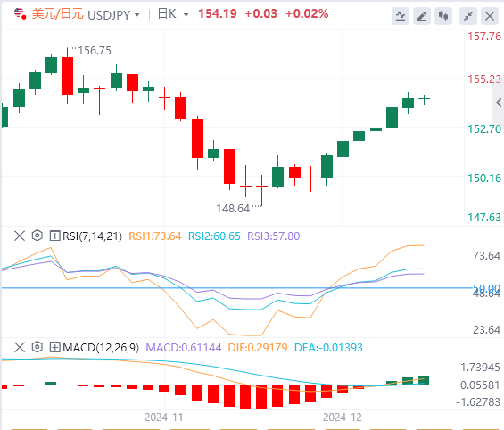Expand the RSI indicator panel with plus icon
The height and width of the screenshot is (430, 504).
[x=55, y=236]
